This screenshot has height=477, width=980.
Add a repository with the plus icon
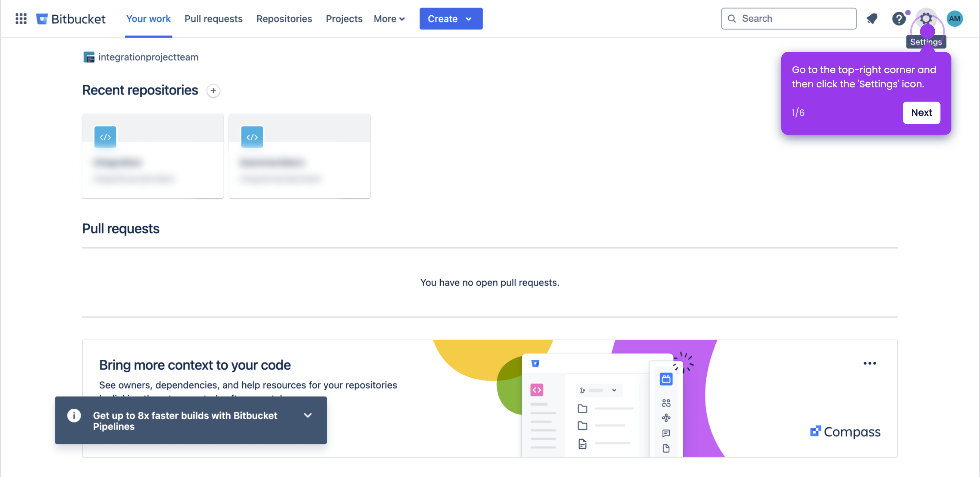213,90
